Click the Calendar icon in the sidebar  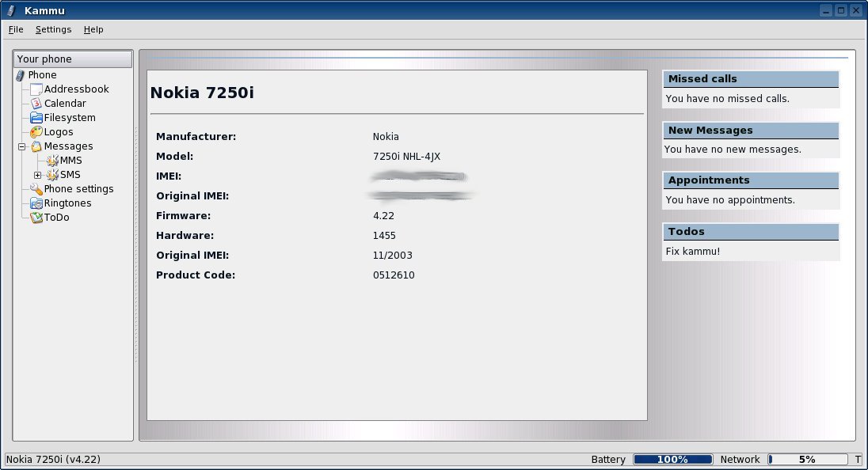coord(36,104)
